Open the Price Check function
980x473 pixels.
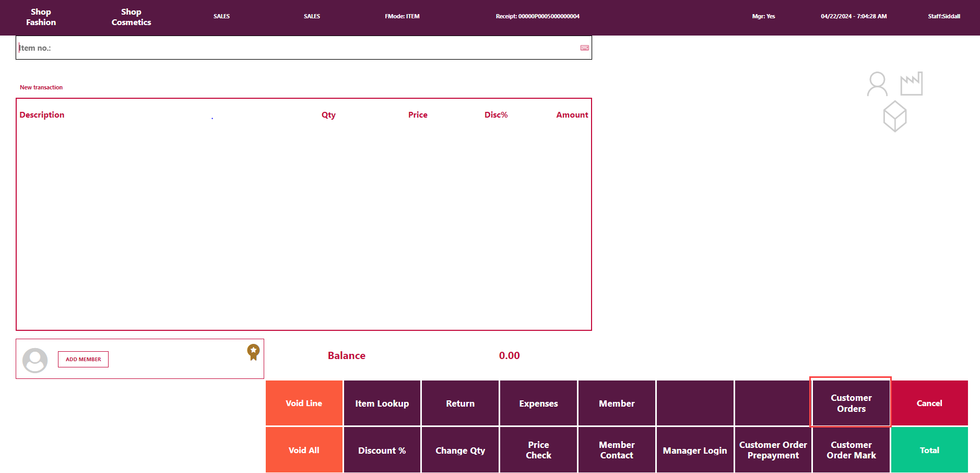click(x=538, y=450)
